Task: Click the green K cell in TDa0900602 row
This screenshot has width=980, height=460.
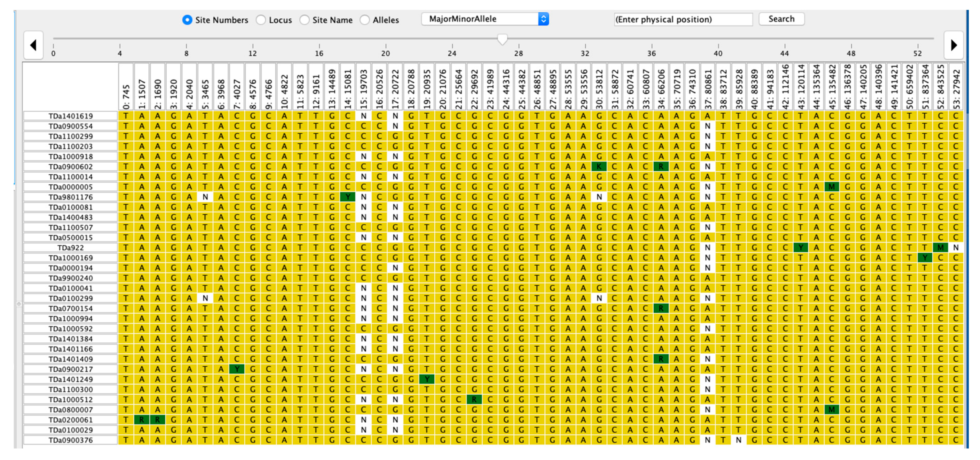Action: pos(599,167)
